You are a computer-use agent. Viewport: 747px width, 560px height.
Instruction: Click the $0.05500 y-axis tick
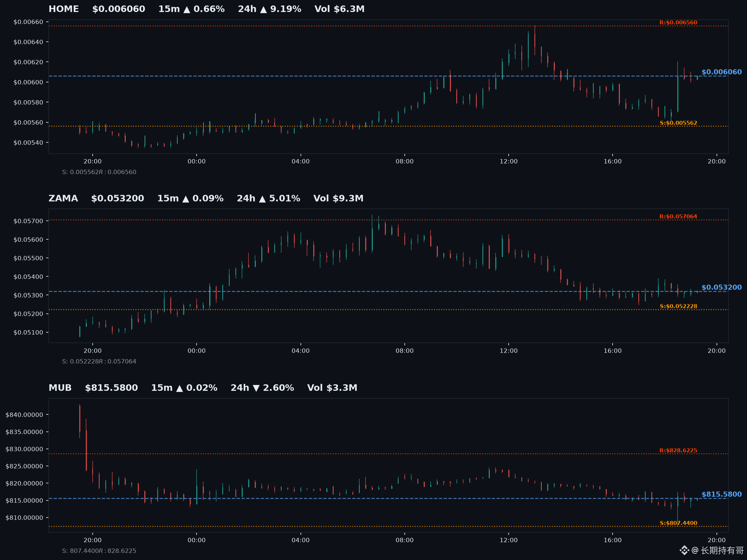pyautogui.click(x=28, y=258)
